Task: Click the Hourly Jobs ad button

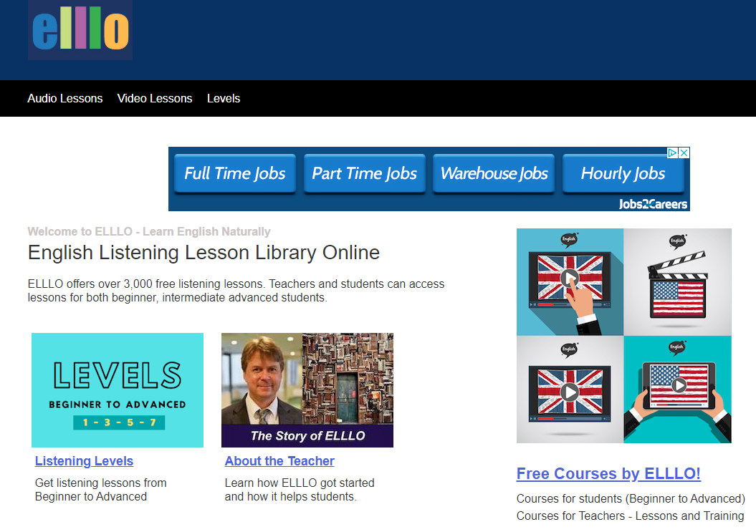Action: coord(623,174)
